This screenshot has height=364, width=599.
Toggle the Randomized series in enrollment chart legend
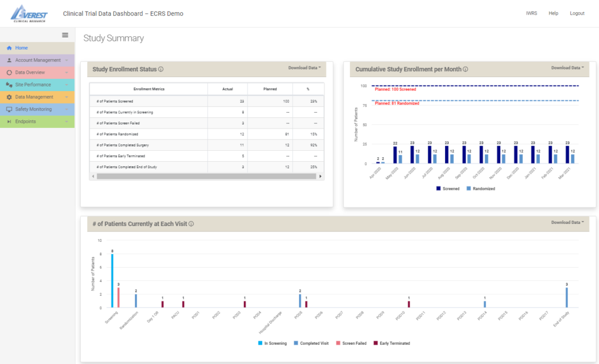(481, 189)
